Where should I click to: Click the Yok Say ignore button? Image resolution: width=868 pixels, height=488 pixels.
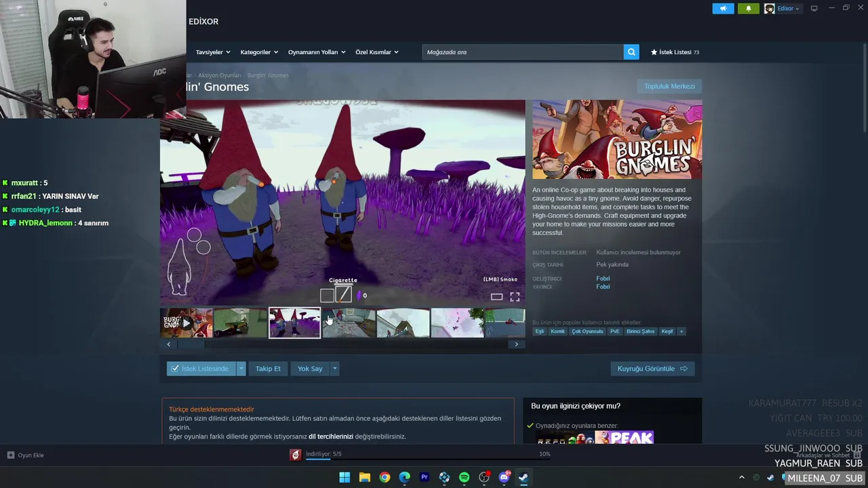pyautogui.click(x=310, y=369)
